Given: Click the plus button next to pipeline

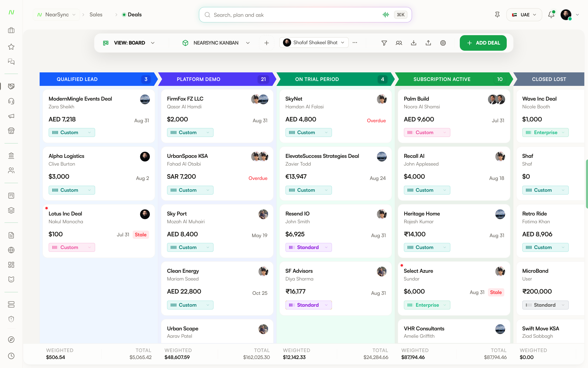Looking at the screenshot, I should 267,43.
